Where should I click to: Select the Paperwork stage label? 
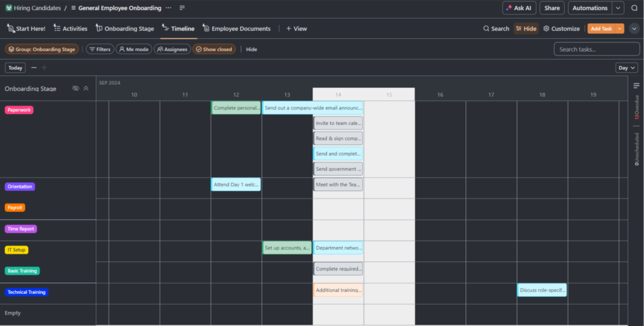pos(19,110)
